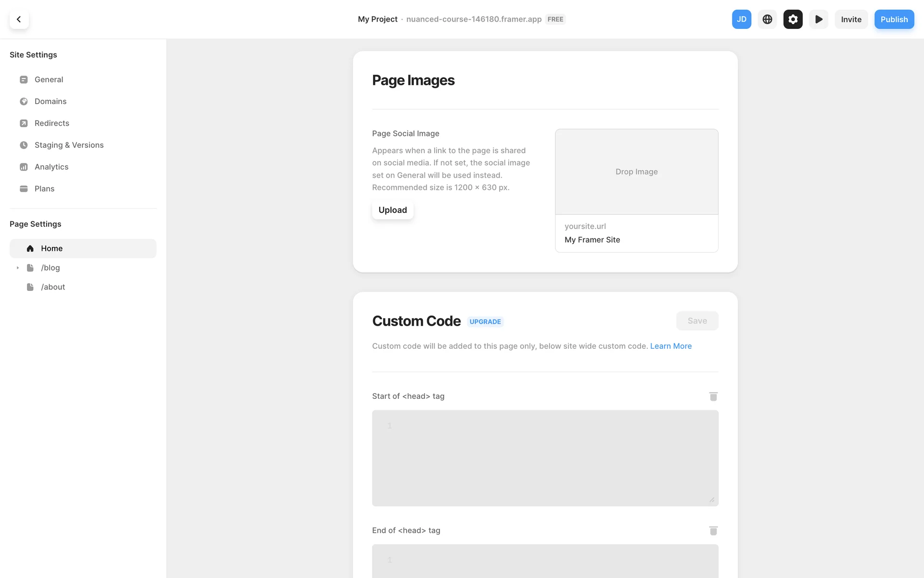Open the Analytics settings
Screen dimensions: 924x578
(51, 167)
